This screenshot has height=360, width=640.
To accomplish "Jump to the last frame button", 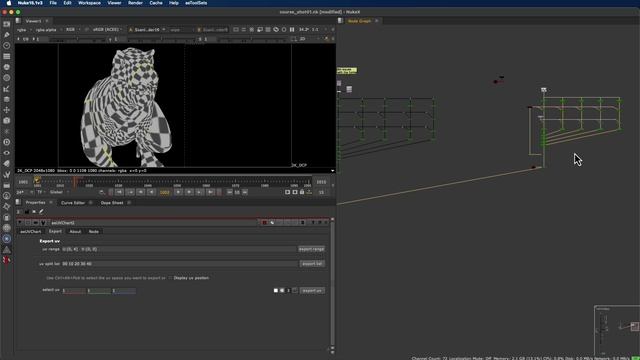I will (210, 192).
